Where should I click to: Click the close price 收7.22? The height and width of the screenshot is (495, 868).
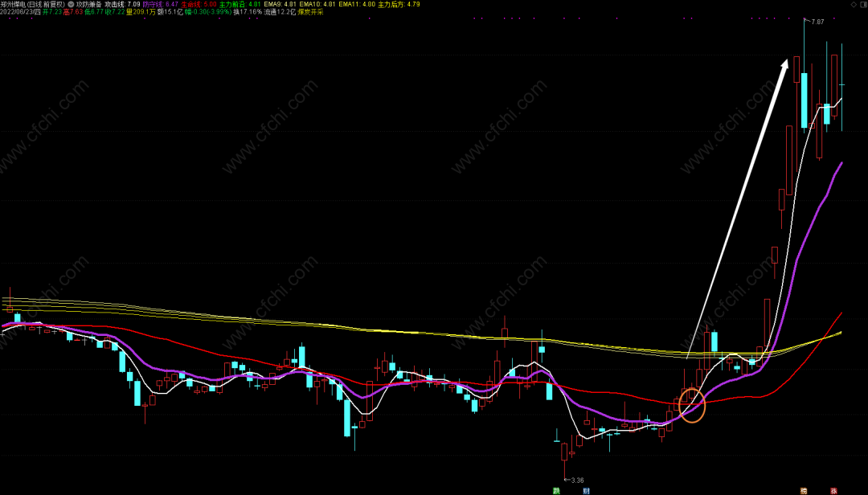(x=115, y=12)
